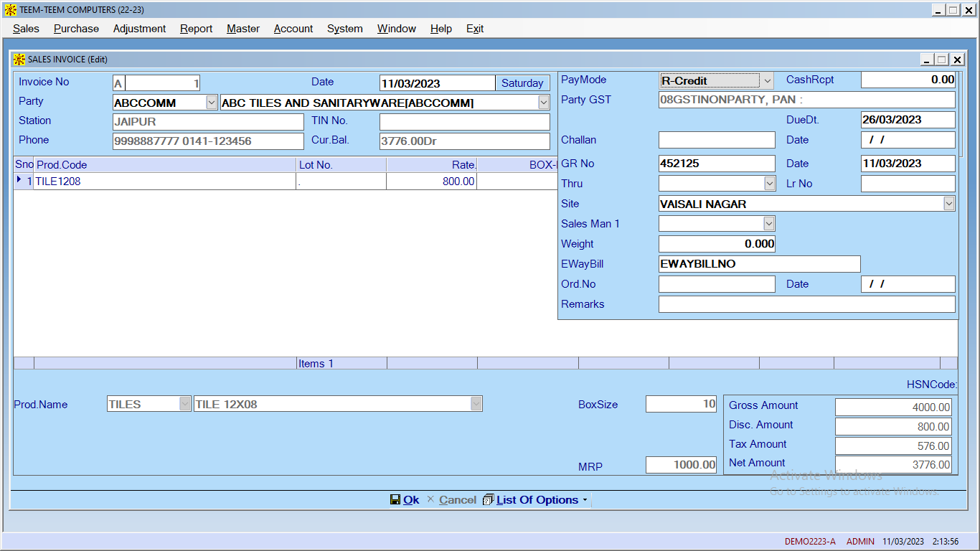Expand the TILES product group dropdown
980x551 pixels.
tap(185, 404)
